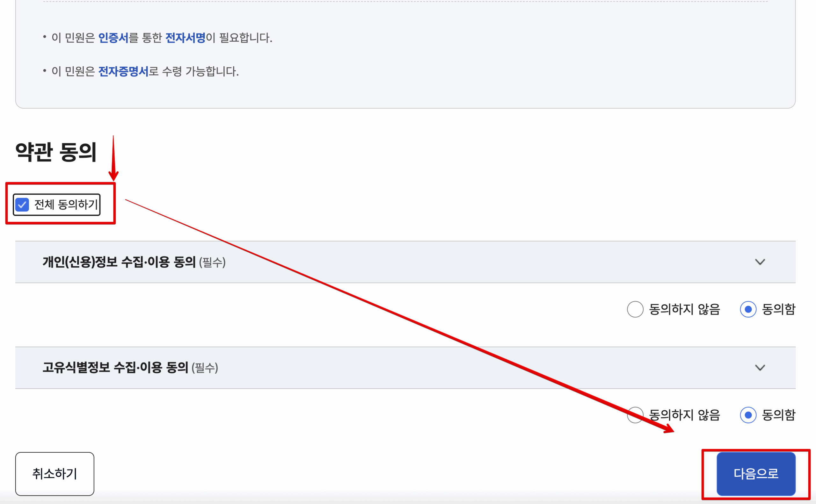Click the down-arrow icon on the first consent panel
The image size is (816, 504).
coord(760,262)
